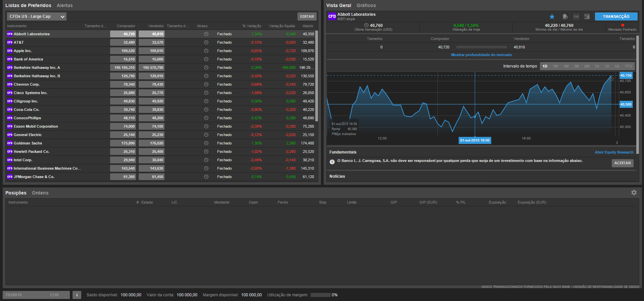Click the CFD badge next to Apple Inc.
The image size is (644, 301).
click(x=10, y=51)
